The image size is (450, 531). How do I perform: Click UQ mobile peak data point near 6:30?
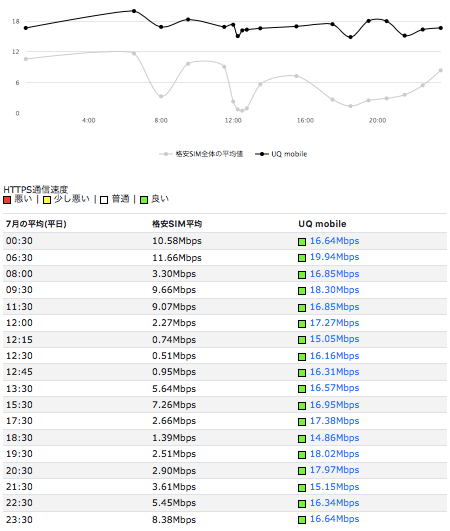(134, 11)
